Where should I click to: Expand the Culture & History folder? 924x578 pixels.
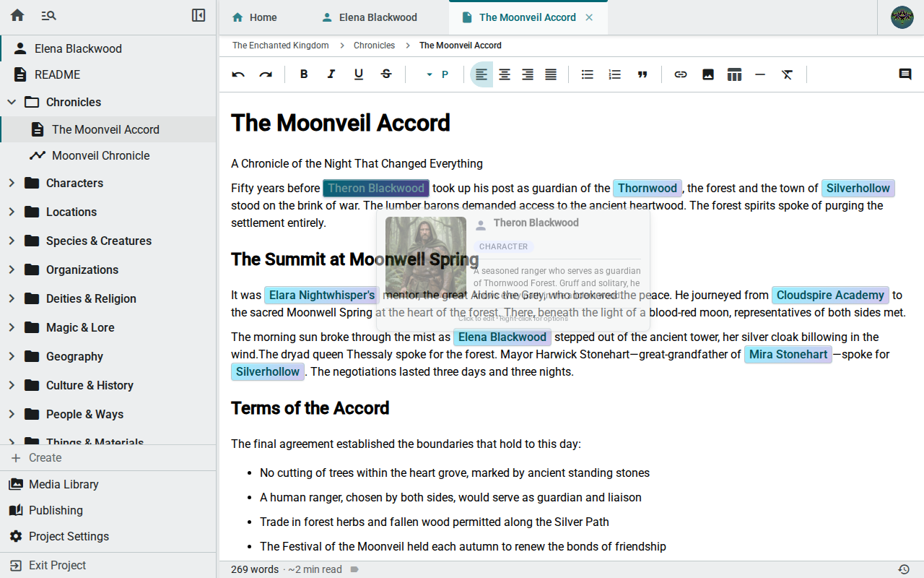pos(12,385)
